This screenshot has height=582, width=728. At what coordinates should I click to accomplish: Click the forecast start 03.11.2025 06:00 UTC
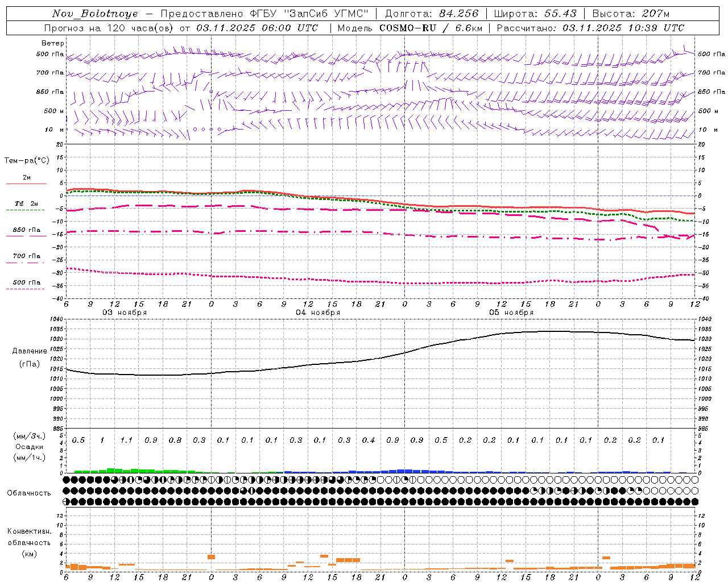[257, 28]
